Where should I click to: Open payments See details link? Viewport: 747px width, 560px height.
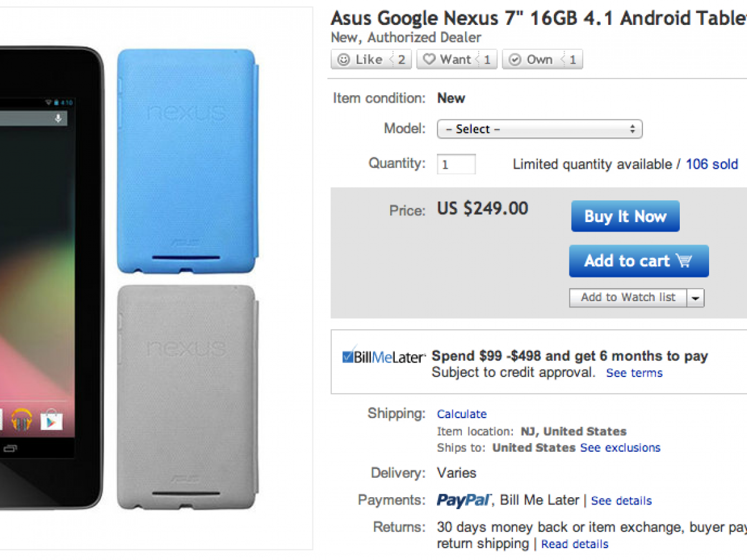[621, 500]
